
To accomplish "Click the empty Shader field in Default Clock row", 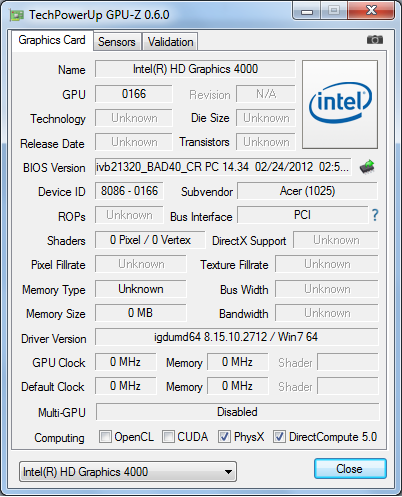I will tap(348, 386).
